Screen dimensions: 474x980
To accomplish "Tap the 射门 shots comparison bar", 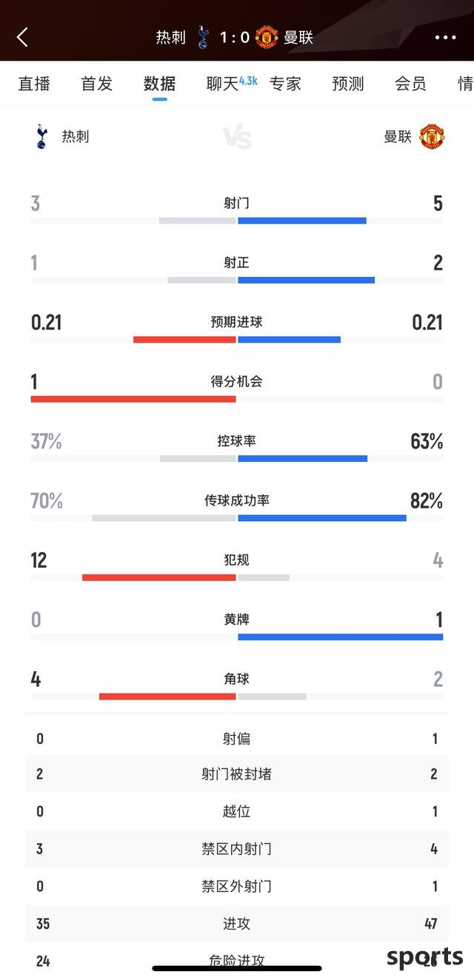I will point(237,221).
